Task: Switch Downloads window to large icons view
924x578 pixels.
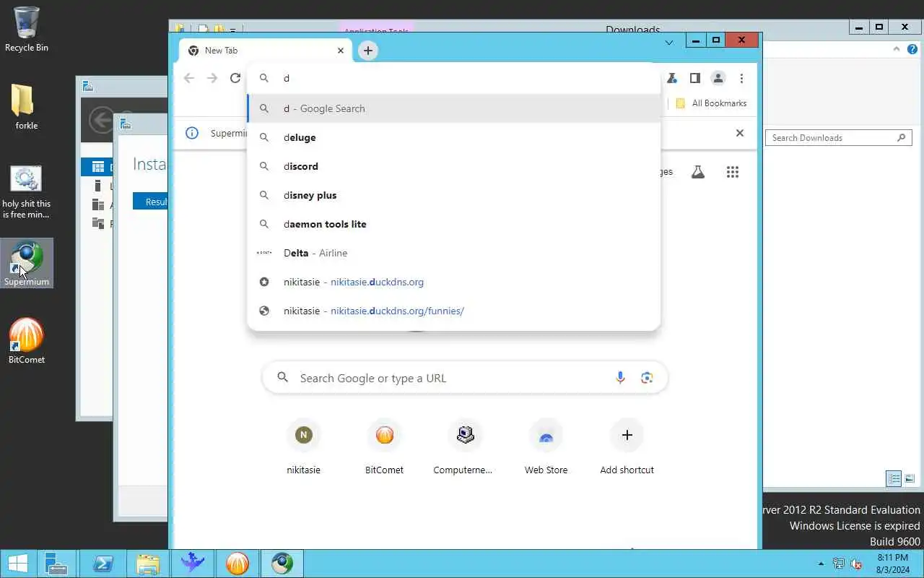Action: pyautogui.click(x=910, y=478)
